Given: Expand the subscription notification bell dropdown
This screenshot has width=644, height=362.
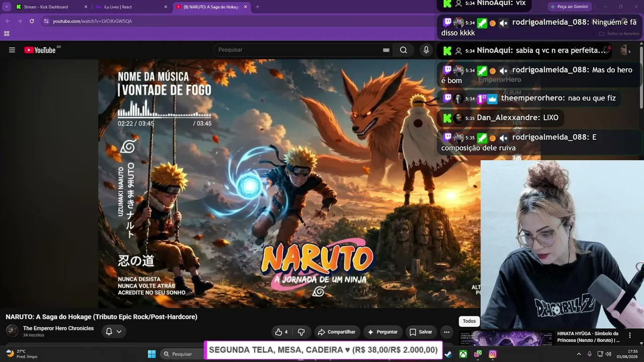Looking at the screenshot, I should [114, 331].
